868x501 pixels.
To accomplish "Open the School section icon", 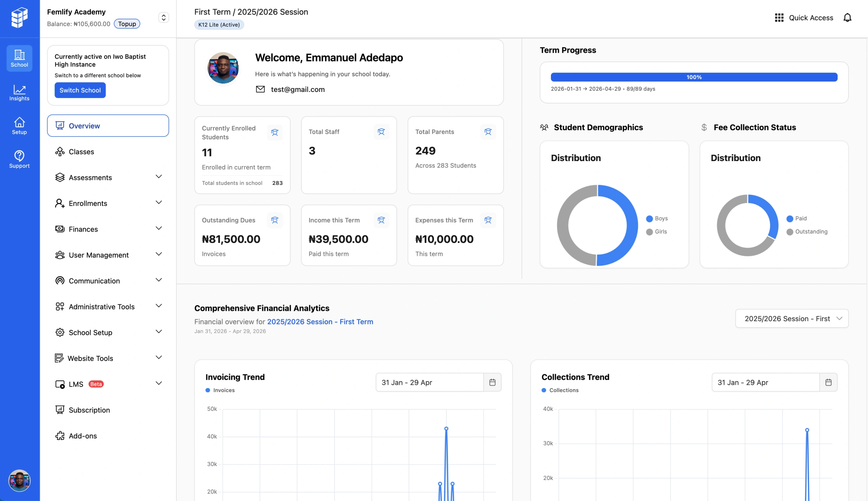I will tap(20, 58).
